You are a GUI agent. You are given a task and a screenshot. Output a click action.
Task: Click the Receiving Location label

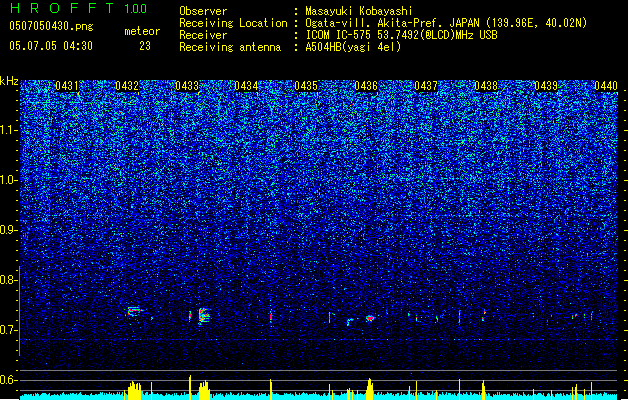233,23
